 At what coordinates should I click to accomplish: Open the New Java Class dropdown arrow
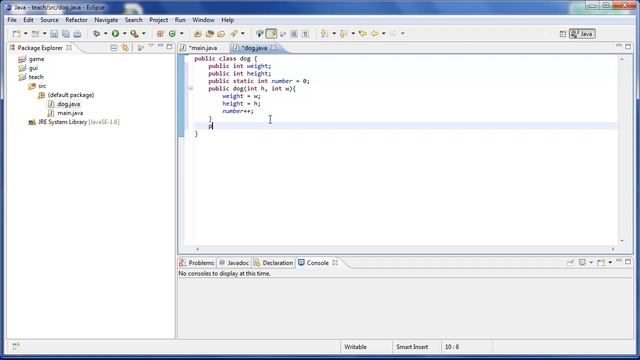[x=182, y=34]
